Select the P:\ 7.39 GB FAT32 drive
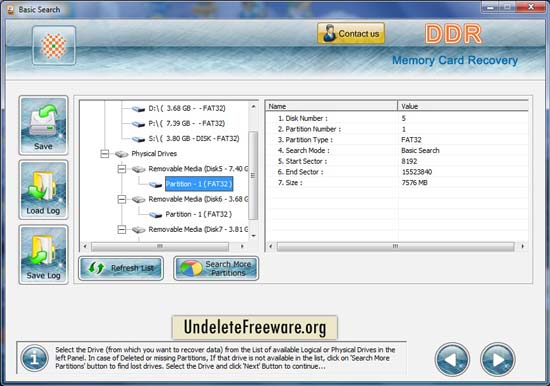 (187, 124)
